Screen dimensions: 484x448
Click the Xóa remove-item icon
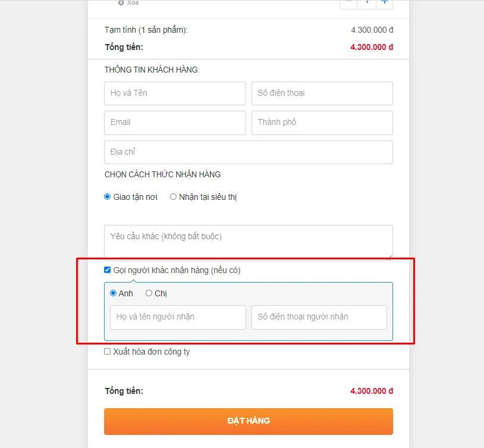(121, 2)
